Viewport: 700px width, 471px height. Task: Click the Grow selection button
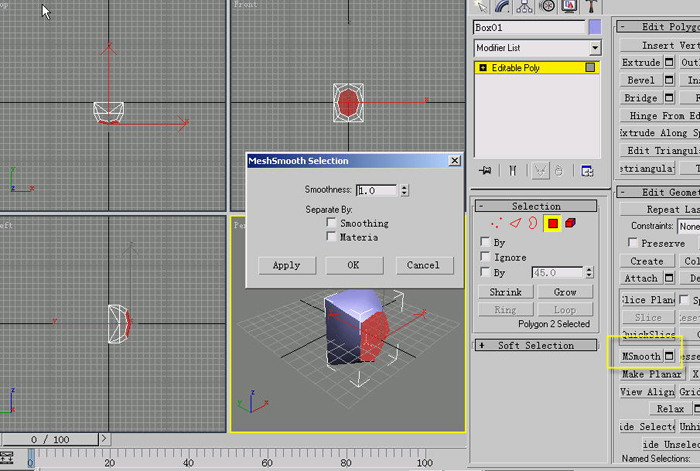pyautogui.click(x=565, y=292)
